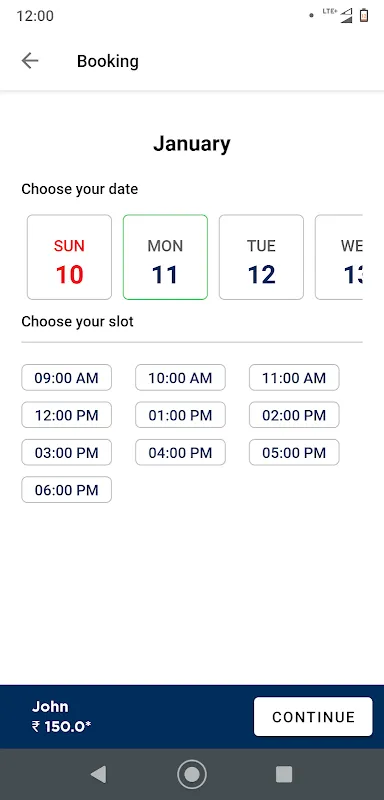Pick the 10:00 AM slot
384x800 pixels.
pyautogui.click(x=180, y=378)
